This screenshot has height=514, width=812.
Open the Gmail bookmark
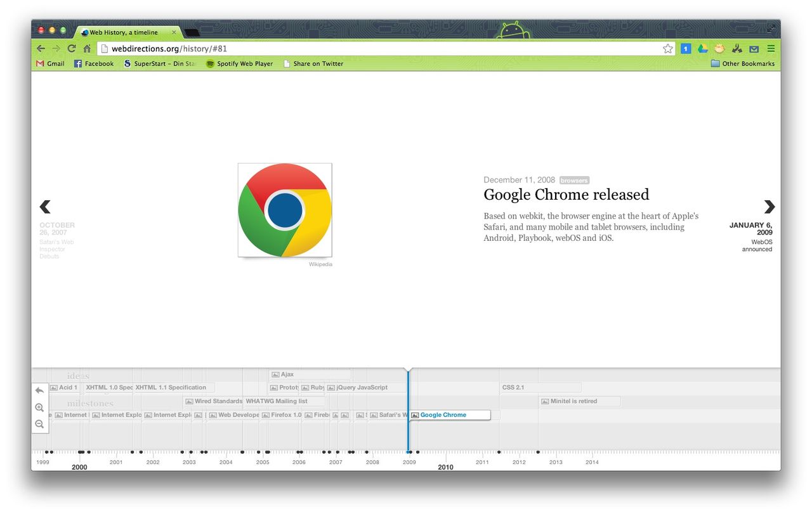click(x=50, y=63)
